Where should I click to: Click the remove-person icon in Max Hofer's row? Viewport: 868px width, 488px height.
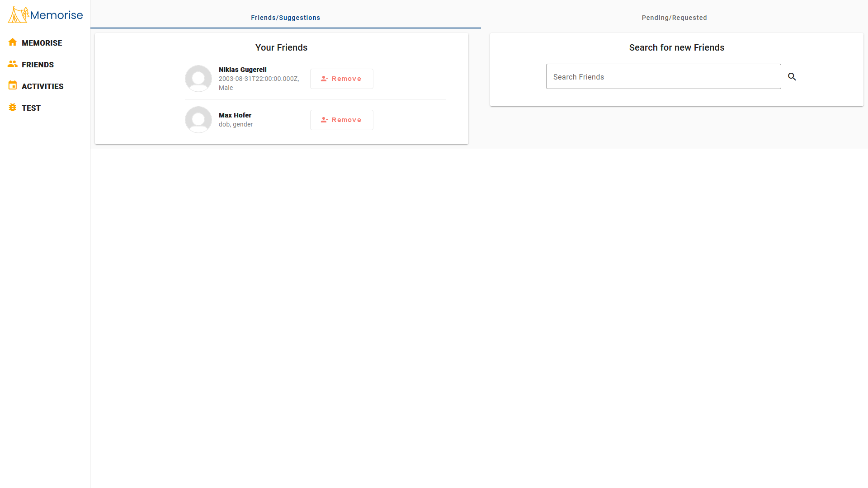point(324,120)
